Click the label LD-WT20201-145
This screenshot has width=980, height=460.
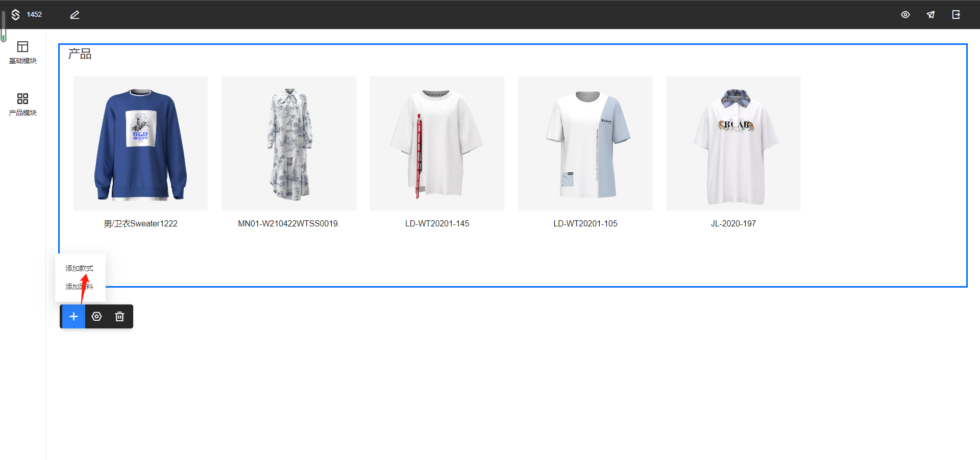pyautogui.click(x=437, y=223)
